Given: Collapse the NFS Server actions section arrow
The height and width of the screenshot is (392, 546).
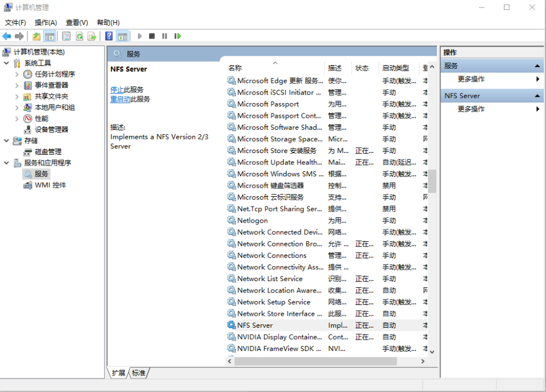Looking at the screenshot, I should pyautogui.click(x=537, y=96).
